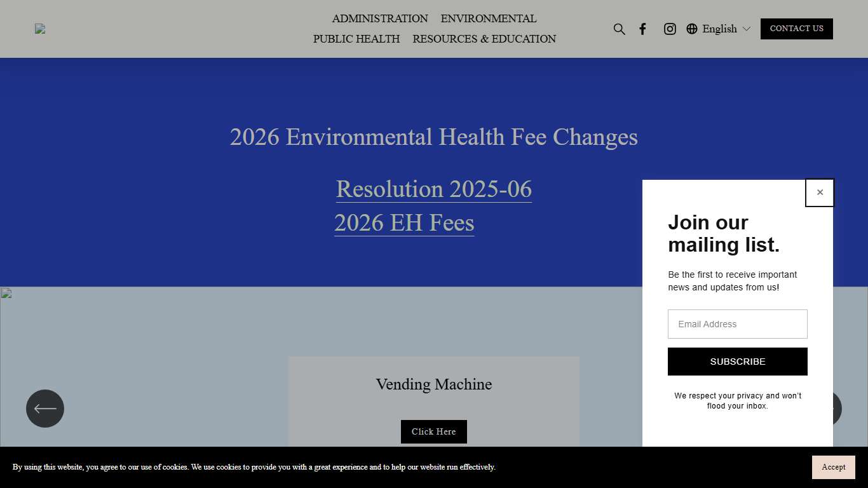Screen dimensions: 868x488
Task: Open the Administration menu
Action: [x=380, y=18]
